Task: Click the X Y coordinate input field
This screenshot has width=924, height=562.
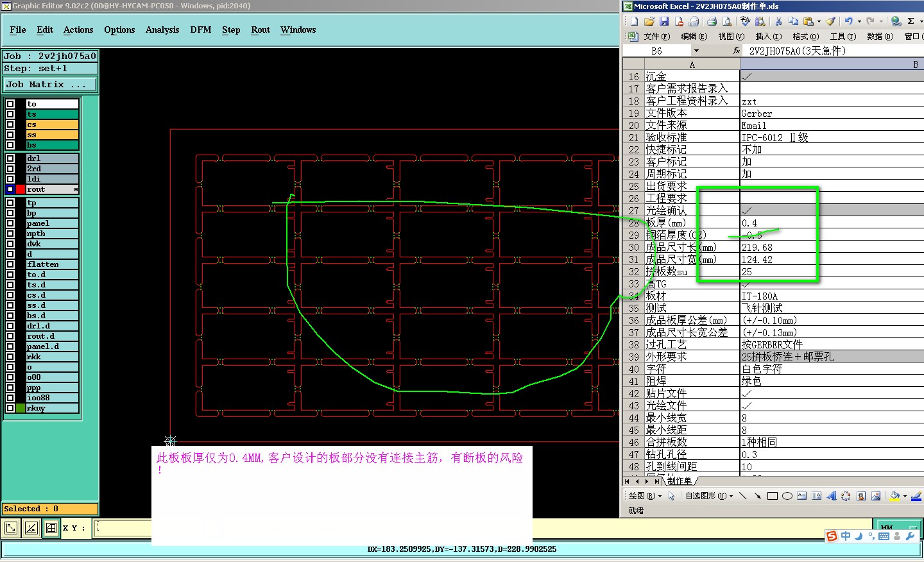Action: 123,528
